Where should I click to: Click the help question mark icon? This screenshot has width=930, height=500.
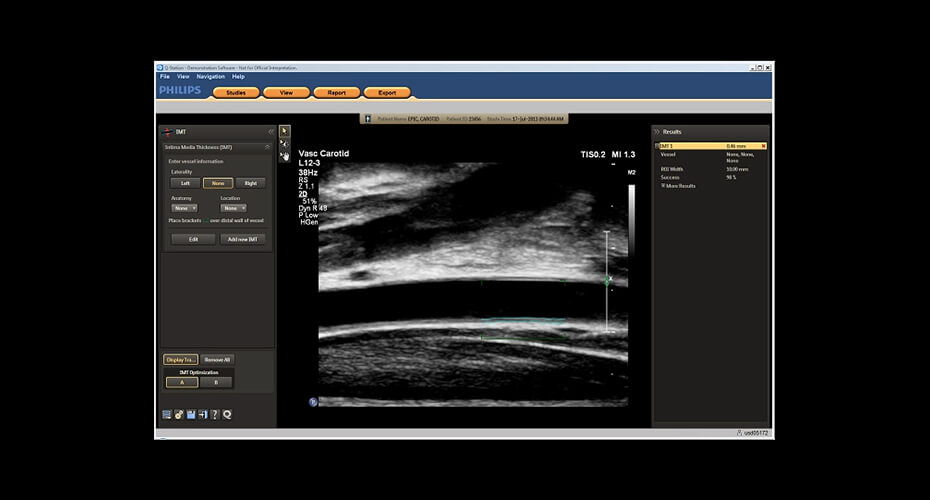215,414
